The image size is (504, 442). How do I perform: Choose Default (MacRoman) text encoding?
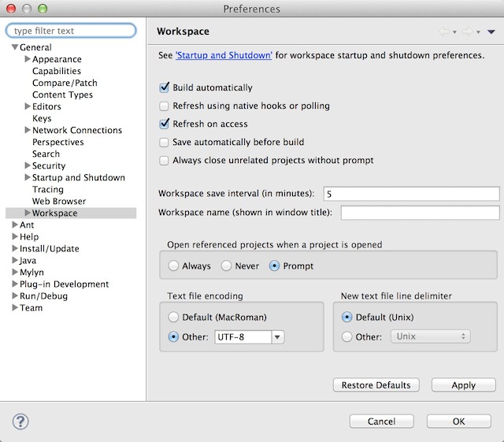(x=173, y=318)
